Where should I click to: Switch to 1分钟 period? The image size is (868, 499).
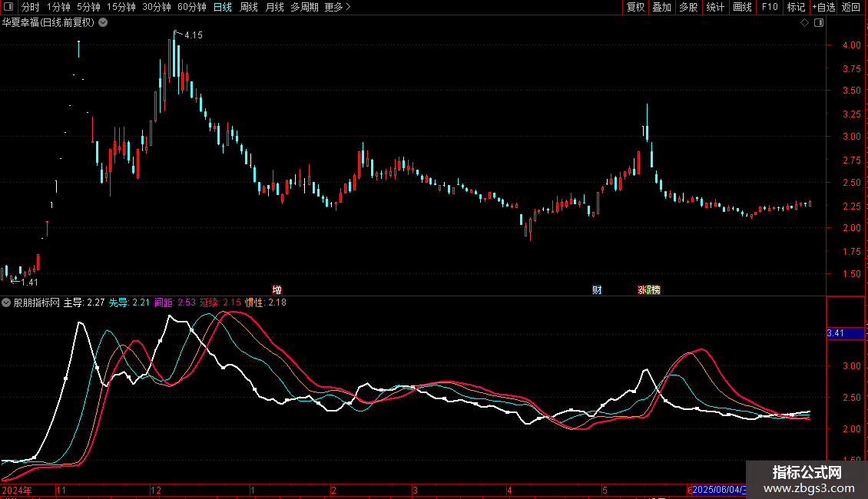coord(58,7)
